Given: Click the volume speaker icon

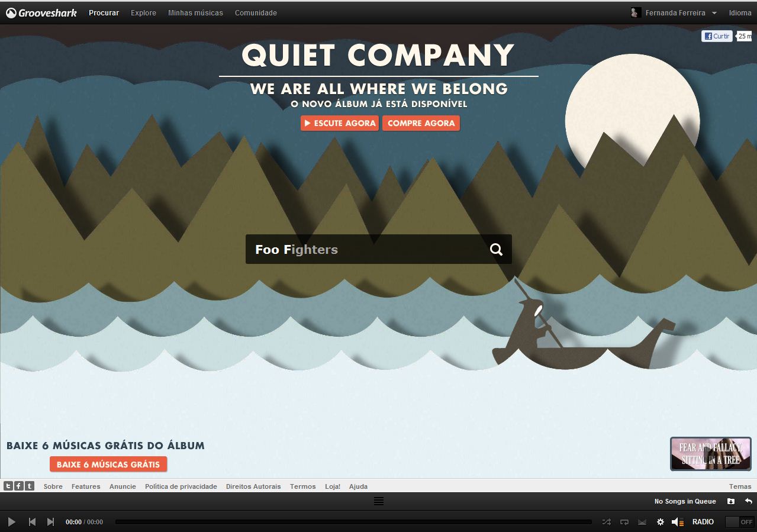Looking at the screenshot, I should 678,522.
